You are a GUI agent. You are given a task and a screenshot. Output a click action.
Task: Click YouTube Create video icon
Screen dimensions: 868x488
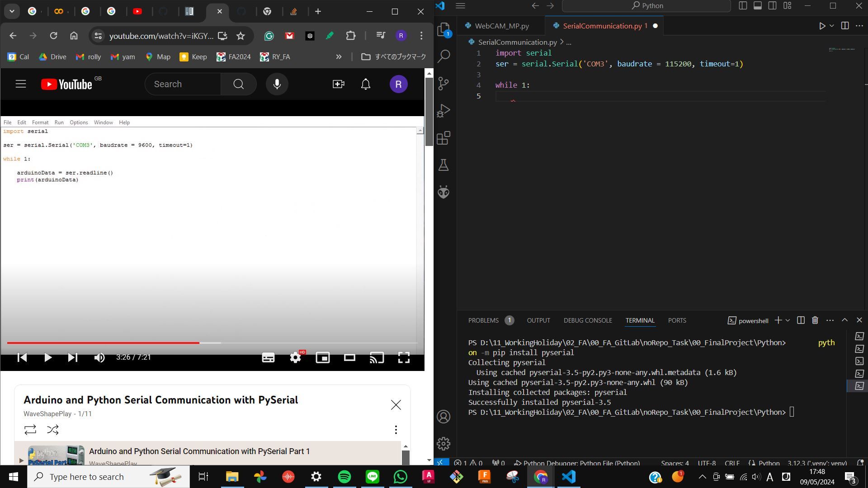339,84
